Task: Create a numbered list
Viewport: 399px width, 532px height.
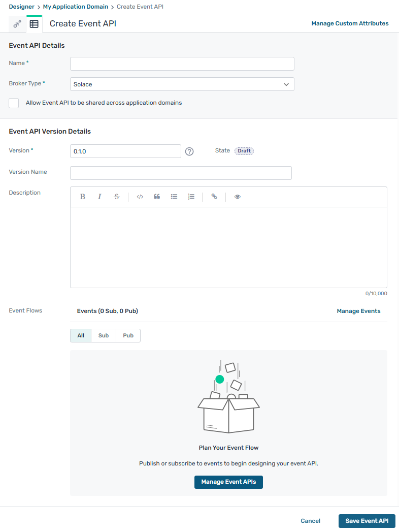Action: [191, 197]
